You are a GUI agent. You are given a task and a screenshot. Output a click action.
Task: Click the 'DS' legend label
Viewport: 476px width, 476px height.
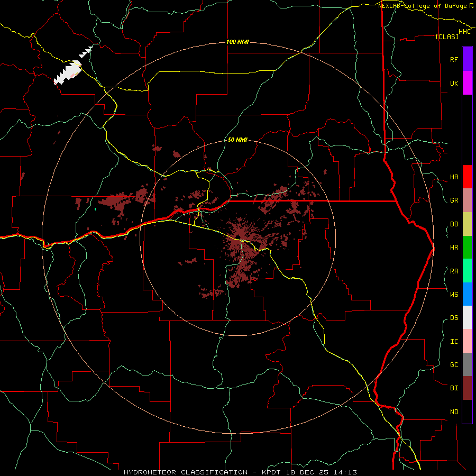(454, 317)
